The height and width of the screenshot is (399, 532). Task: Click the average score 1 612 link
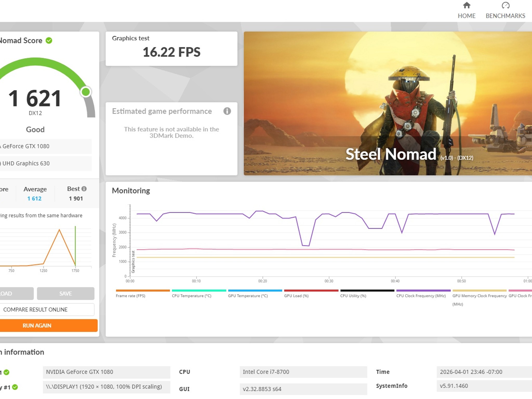(x=34, y=198)
